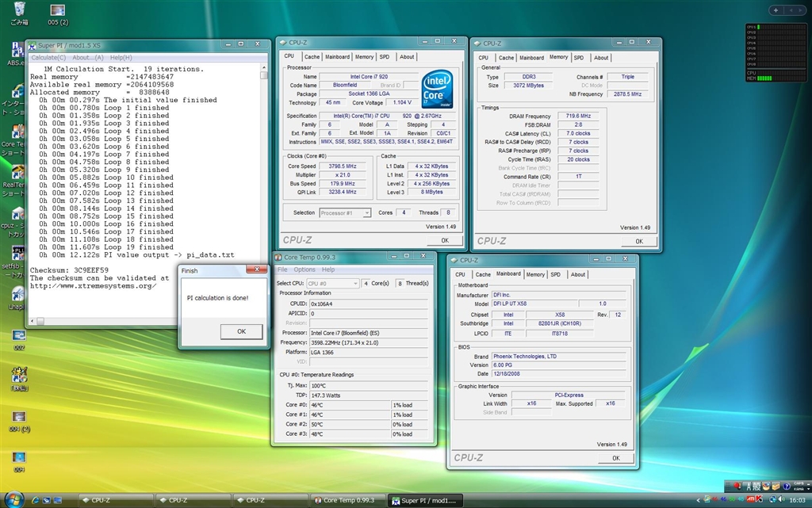Click the plus button on the sidebar gadget bar

coord(775,10)
